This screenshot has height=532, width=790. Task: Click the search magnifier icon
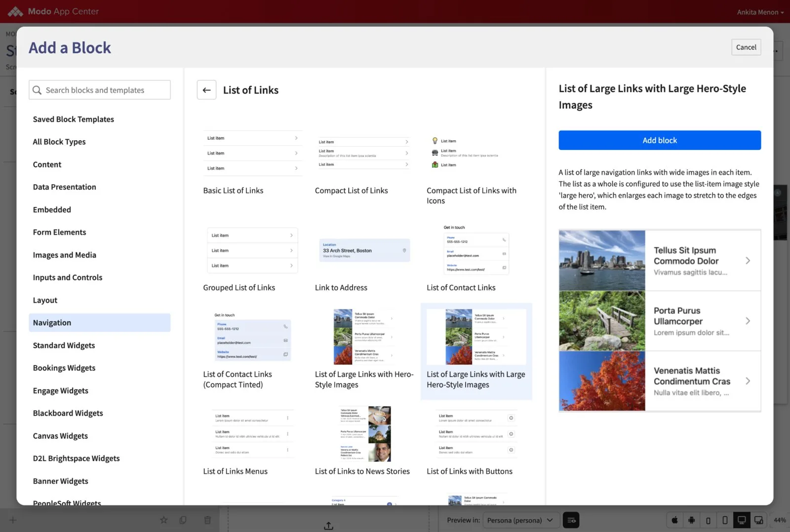(x=37, y=90)
